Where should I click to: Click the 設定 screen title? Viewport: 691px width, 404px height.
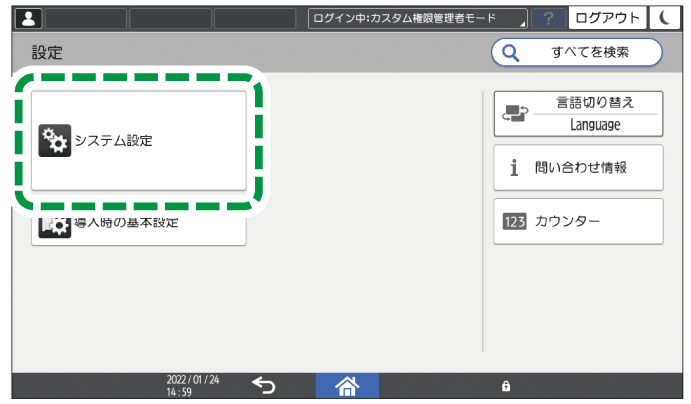click(x=47, y=53)
